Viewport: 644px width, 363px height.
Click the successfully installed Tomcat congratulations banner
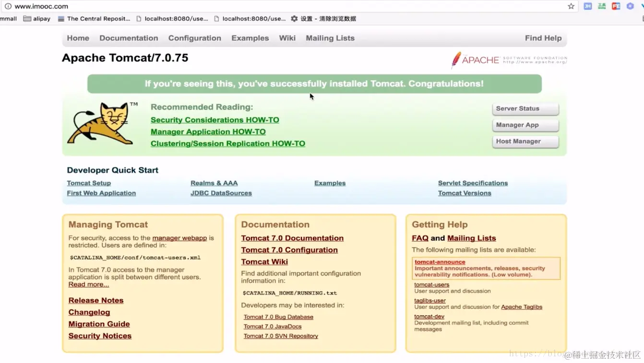314,84
